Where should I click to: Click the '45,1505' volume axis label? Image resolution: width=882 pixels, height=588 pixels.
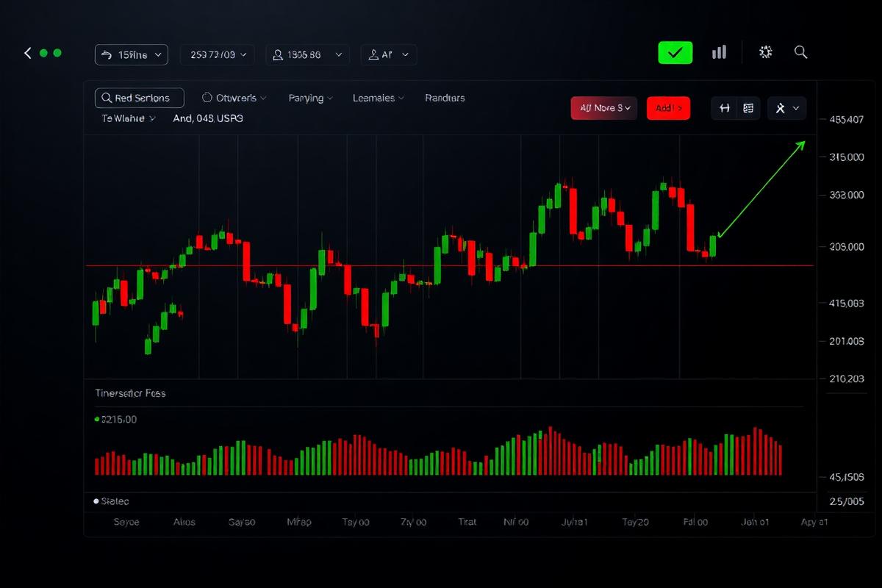pos(846,477)
